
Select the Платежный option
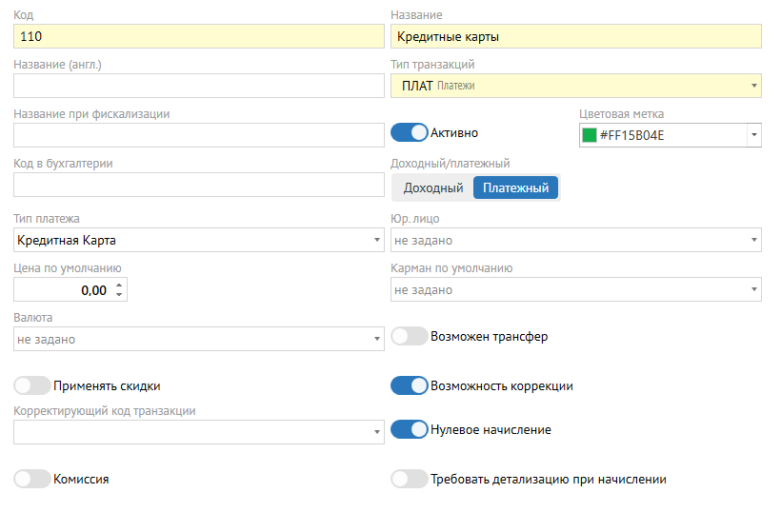[x=515, y=188]
